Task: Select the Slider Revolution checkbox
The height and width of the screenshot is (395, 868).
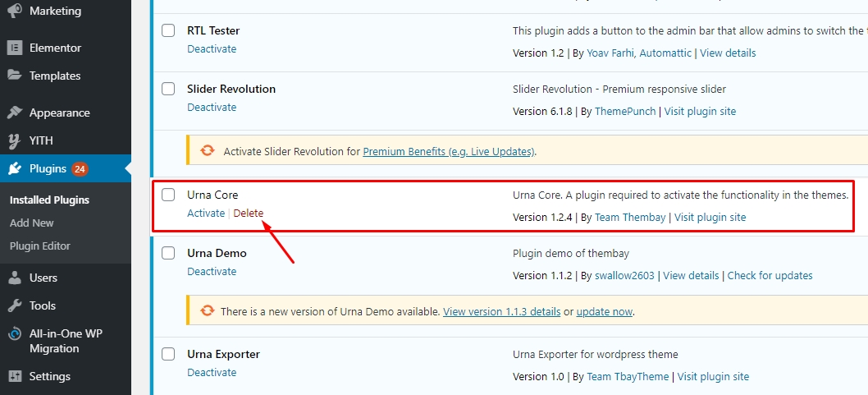Action: tap(168, 89)
